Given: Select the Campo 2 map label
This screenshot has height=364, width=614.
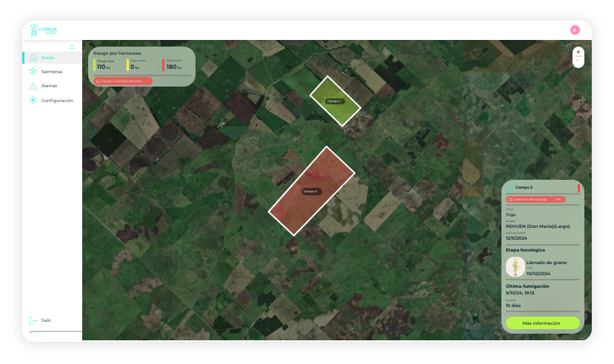Looking at the screenshot, I should tap(311, 192).
